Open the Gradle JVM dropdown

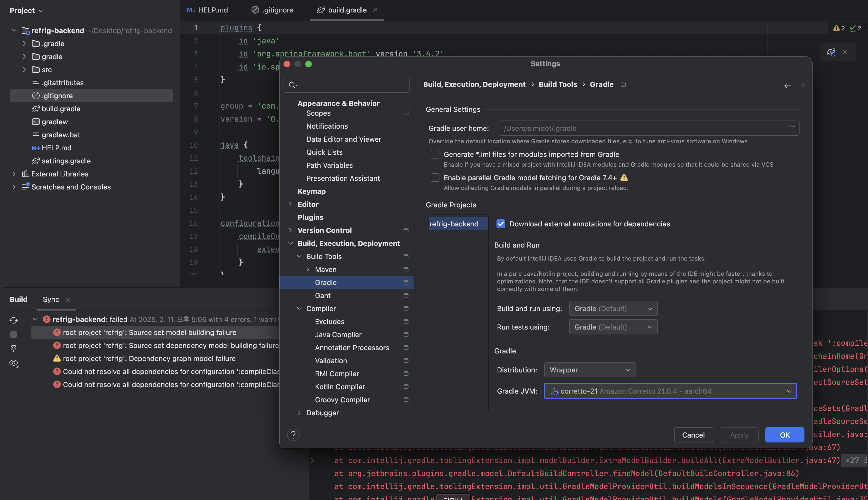pos(670,391)
